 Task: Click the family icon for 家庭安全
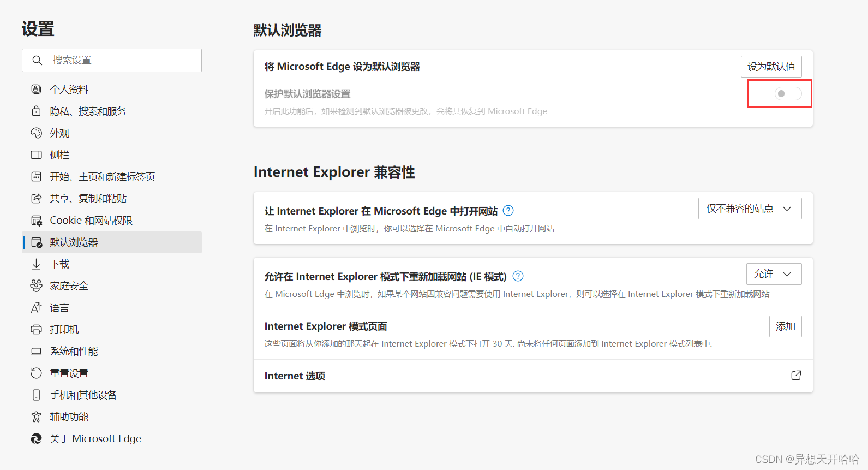(36, 285)
